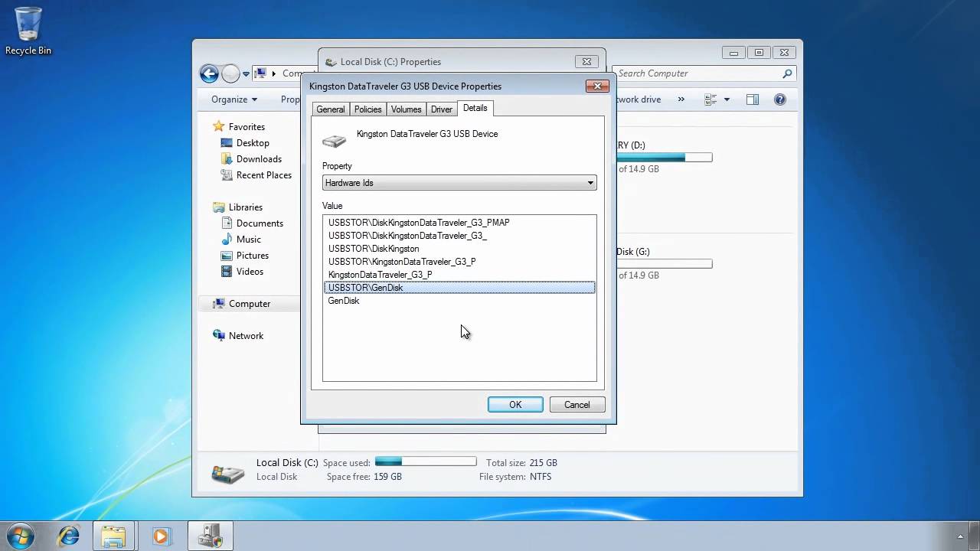This screenshot has width=980, height=551.
Task: Click the Kingston device drive icon
Action: (334, 141)
